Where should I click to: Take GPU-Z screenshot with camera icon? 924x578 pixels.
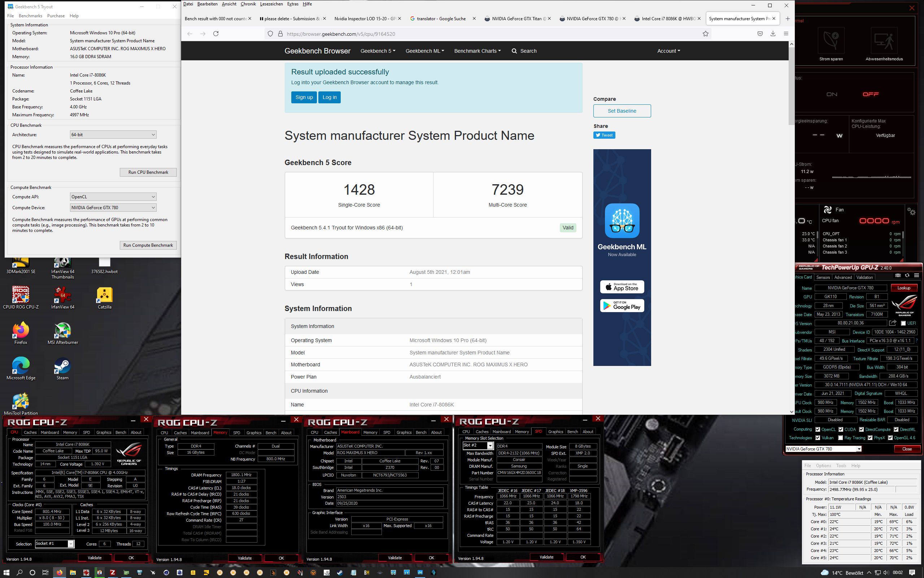point(898,275)
